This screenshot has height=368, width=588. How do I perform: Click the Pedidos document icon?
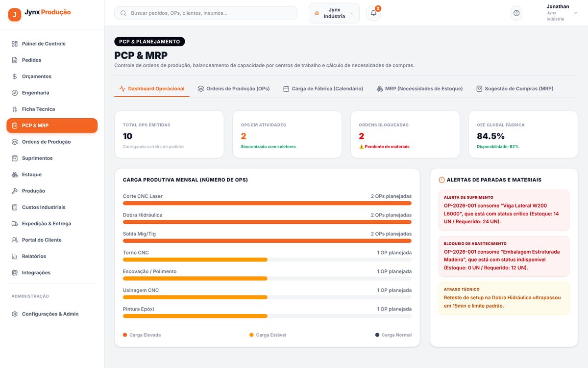pos(15,60)
